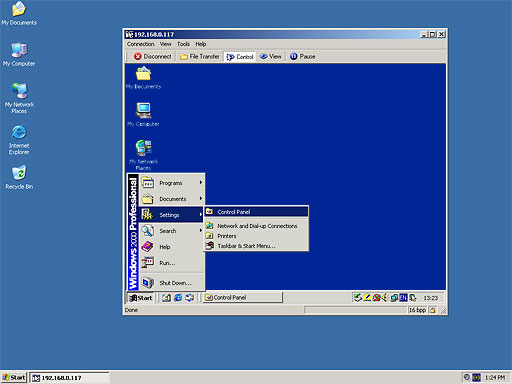512x384 pixels.
Task: Choose Network and Dial-up Connections
Action: pyautogui.click(x=256, y=226)
